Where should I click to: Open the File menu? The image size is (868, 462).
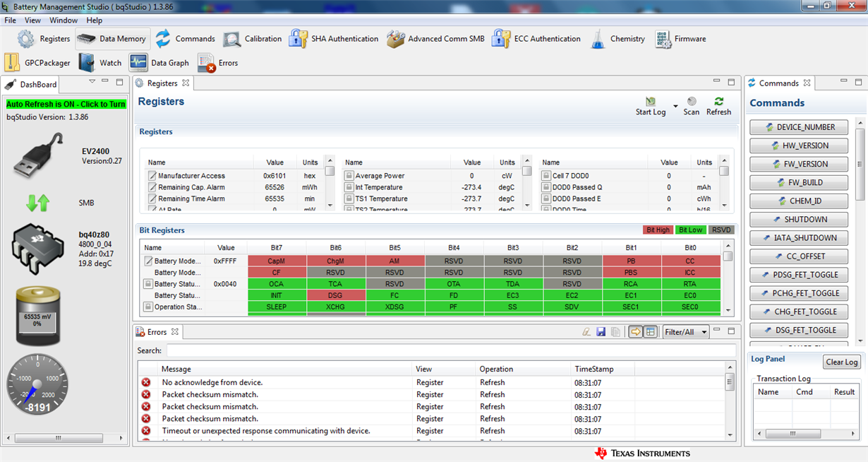[x=11, y=20]
